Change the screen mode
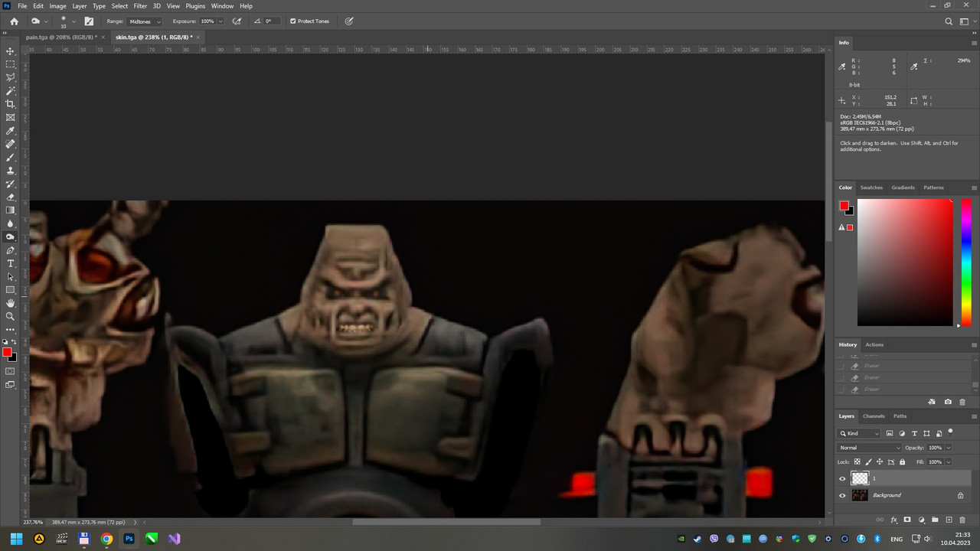 click(x=10, y=385)
